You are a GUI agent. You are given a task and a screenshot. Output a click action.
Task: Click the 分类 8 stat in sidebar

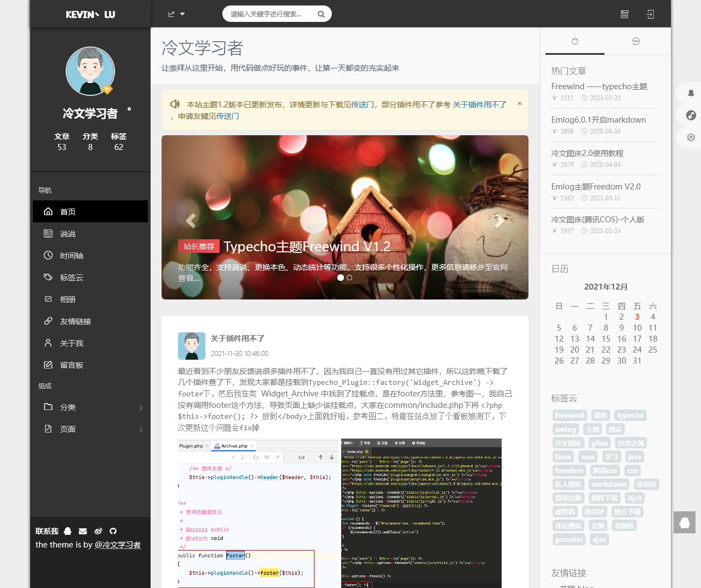coord(90,141)
